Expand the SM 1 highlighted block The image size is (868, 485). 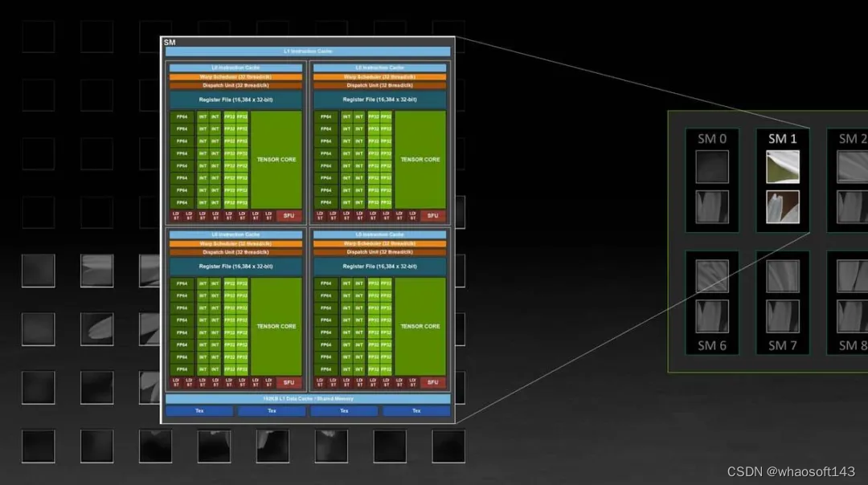point(782,176)
